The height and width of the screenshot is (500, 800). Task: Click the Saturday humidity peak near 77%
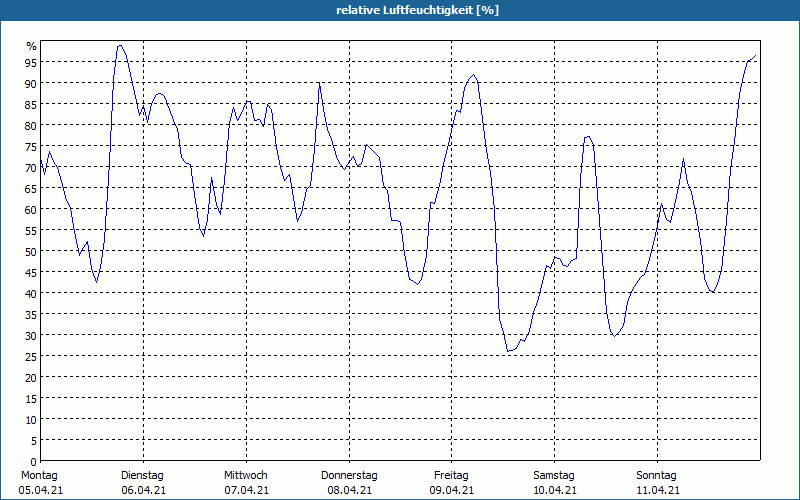pyautogui.click(x=588, y=137)
